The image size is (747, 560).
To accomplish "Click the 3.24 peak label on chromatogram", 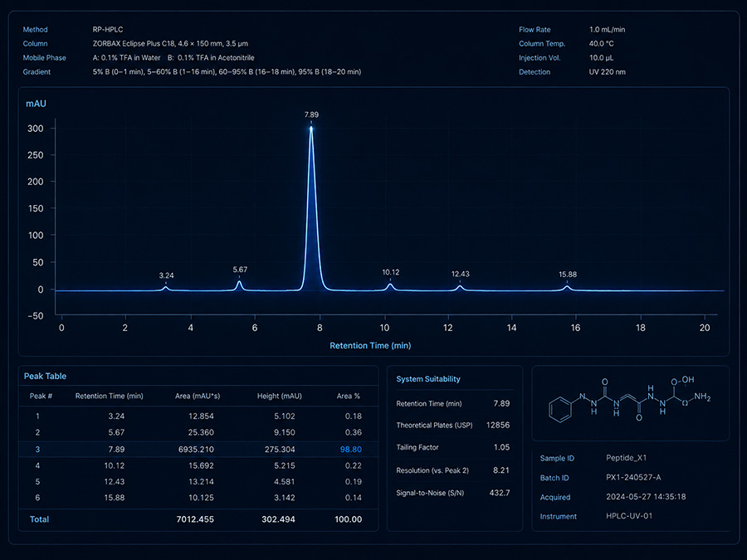I will tap(166, 275).
